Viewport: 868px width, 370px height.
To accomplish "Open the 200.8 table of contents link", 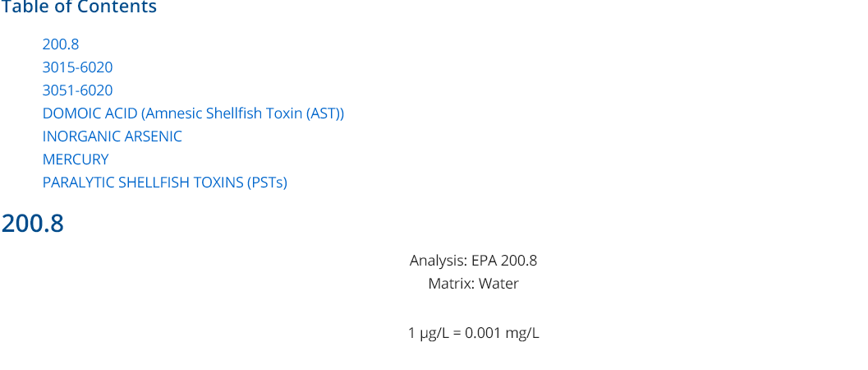I will coord(61,44).
